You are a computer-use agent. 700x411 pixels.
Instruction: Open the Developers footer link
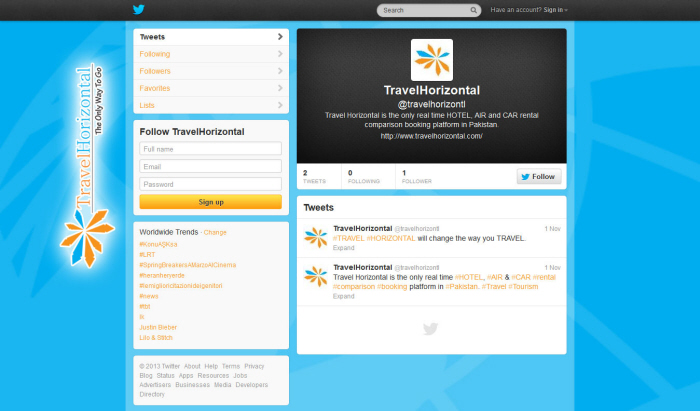pyautogui.click(x=252, y=385)
